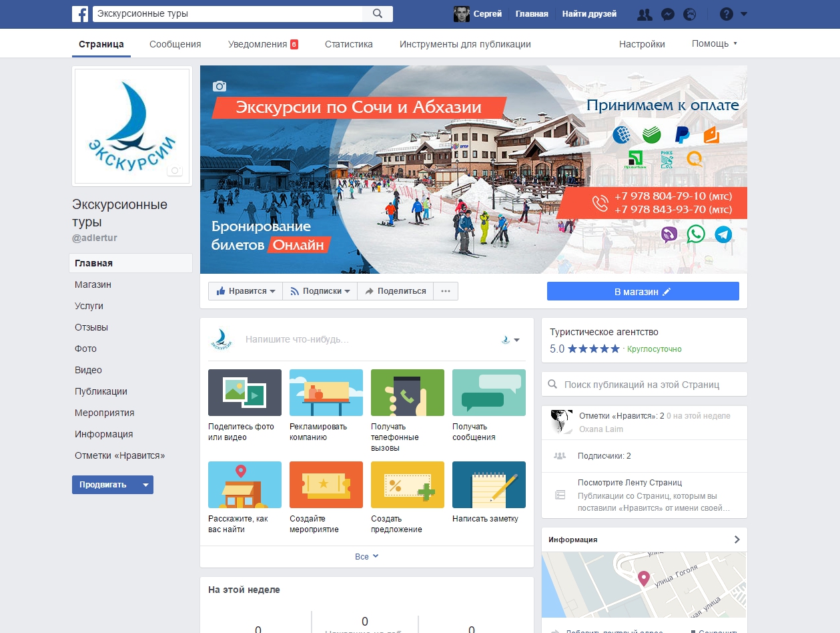Switch to the 'Сообщения' tab

point(175,44)
